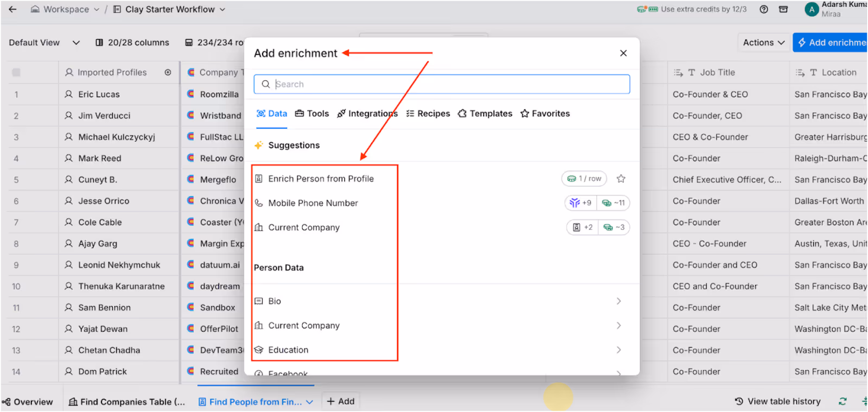Click the 234/234 rows filter
The height and width of the screenshot is (412, 868).
click(214, 42)
